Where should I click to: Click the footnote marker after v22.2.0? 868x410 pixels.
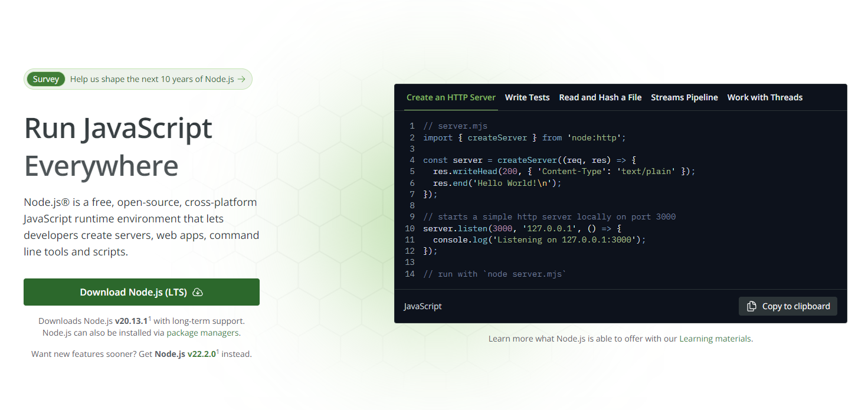pos(218,352)
